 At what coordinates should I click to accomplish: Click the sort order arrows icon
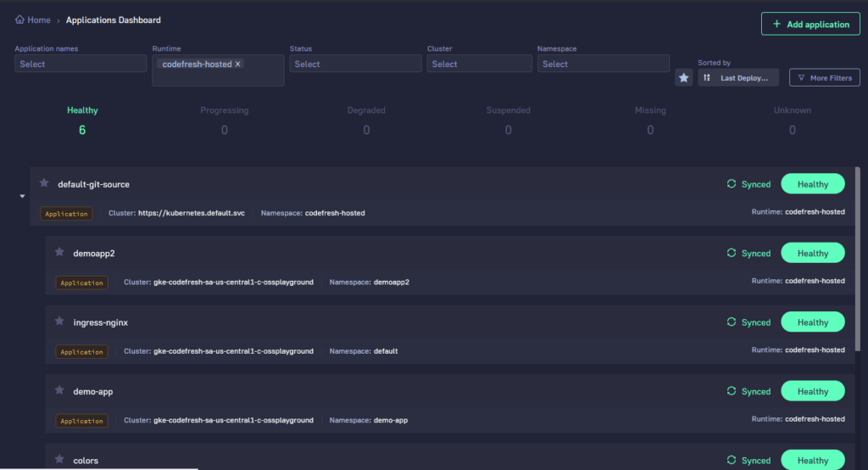click(x=707, y=77)
